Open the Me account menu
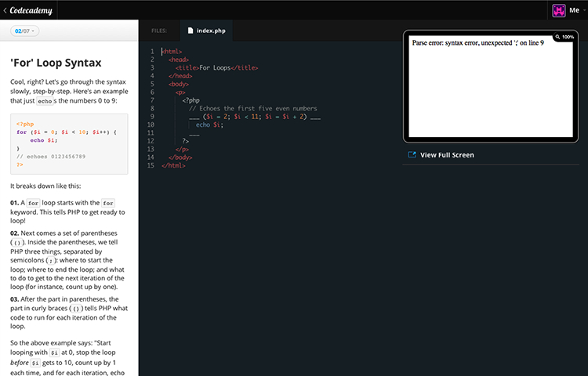The width and height of the screenshot is (588, 376). [575, 10]
